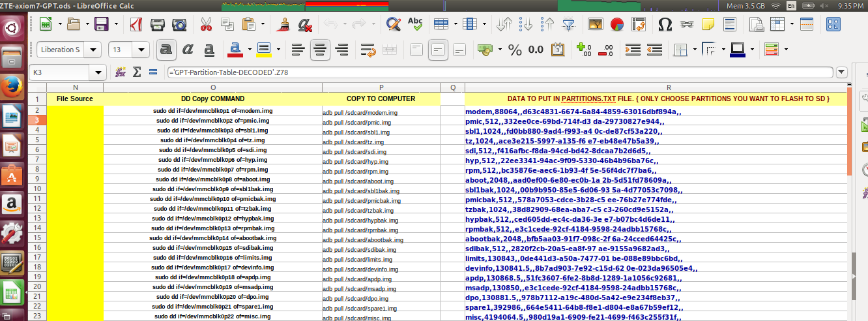Expand the formula bar input line
This screenshot has height=321, width=868.
tap(841, 72)
